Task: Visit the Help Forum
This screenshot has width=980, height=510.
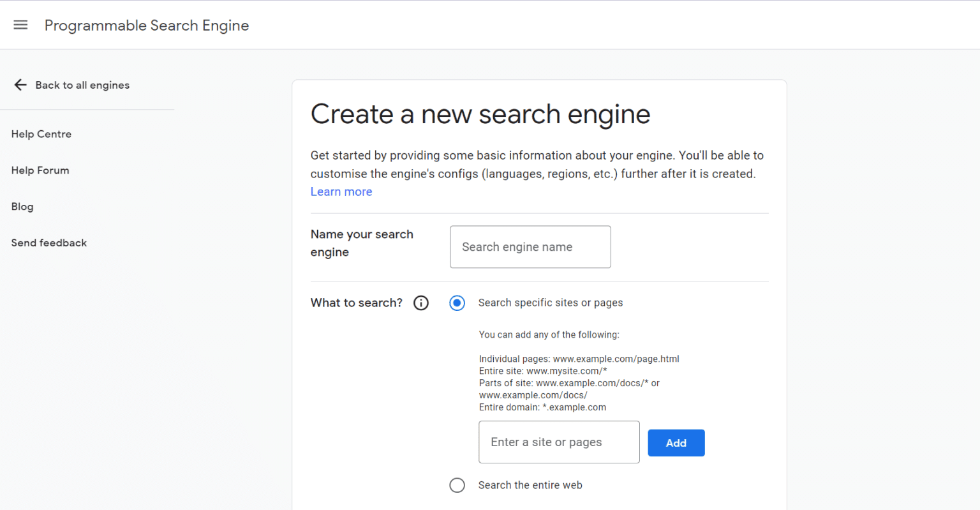Action: tap(40, 170)
